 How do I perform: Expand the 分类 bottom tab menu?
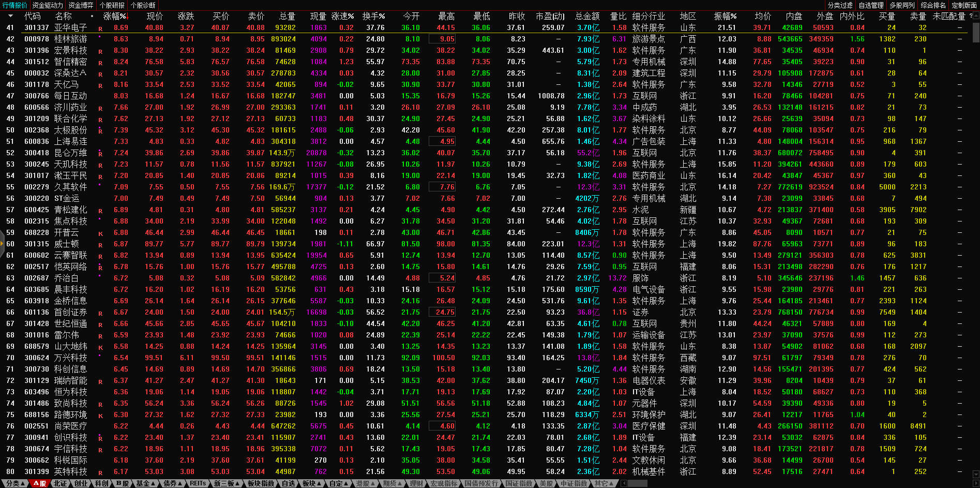(15, 483)
